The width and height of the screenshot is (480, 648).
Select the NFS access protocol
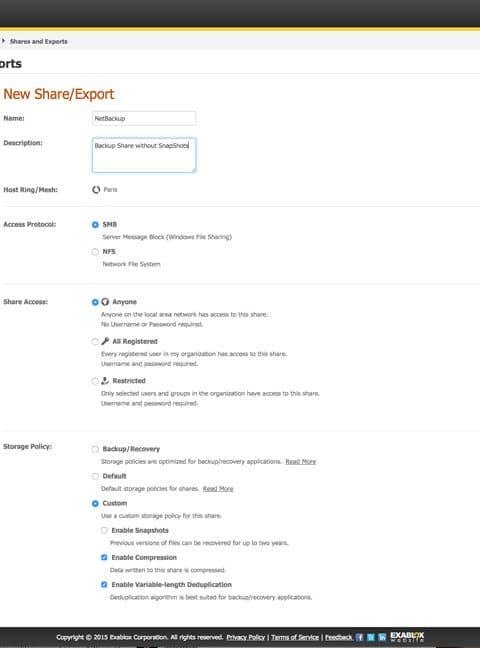click(95, 252)
